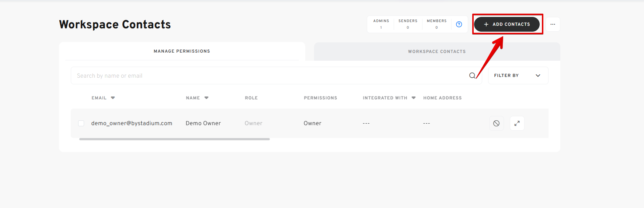Click the search magnifier icon
Image resolution: width=644 pixels, height=208 pixels.
pos(472,75)
